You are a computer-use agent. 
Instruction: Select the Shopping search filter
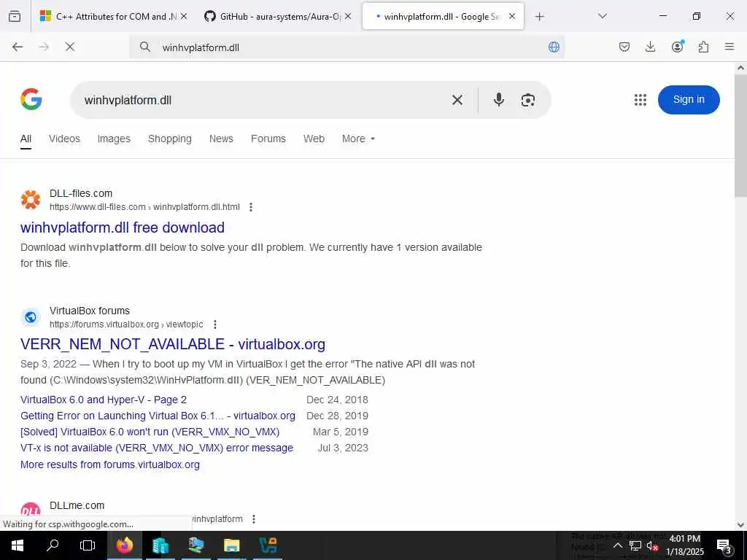coord(169,139)
